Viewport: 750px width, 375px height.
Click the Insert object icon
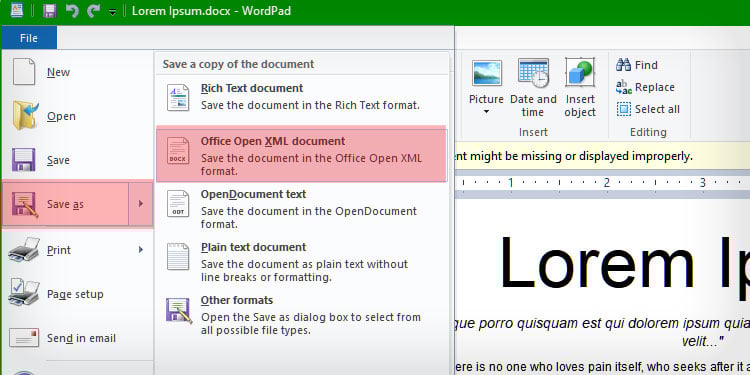pyautogui.click(x=580, y=72)
